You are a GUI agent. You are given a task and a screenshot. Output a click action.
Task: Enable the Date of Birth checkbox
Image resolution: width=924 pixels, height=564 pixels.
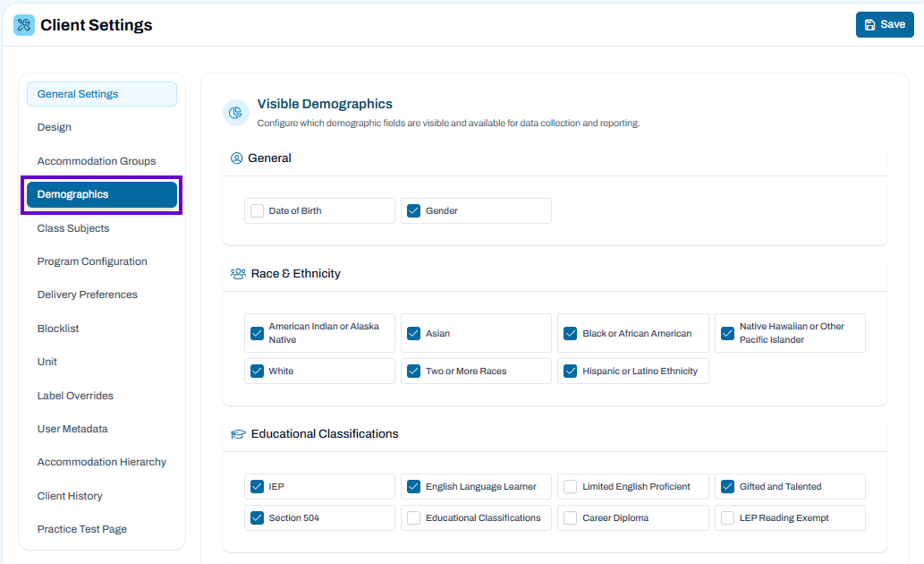[x=257, y=210]
